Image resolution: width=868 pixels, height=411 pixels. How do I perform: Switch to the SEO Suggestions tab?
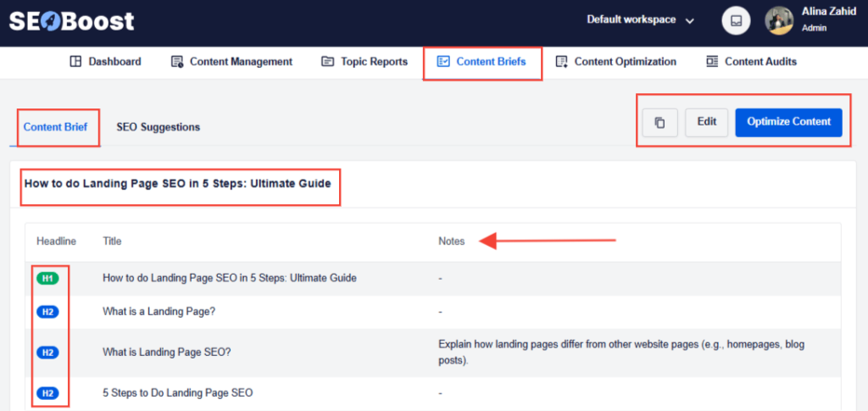tap(159, 127)
